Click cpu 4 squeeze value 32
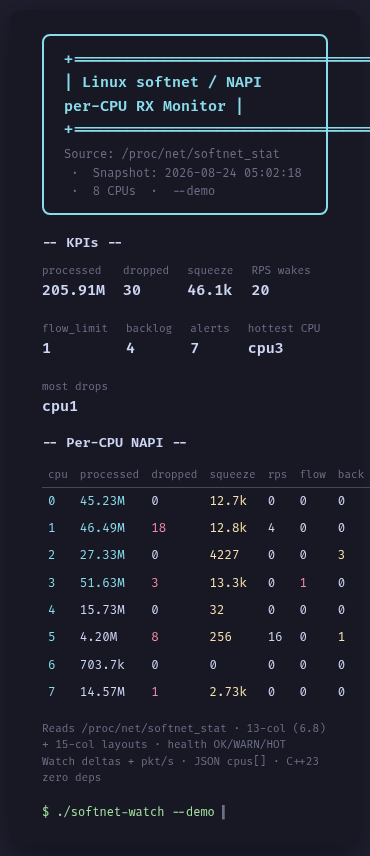Viewport: 370px width, 856px height. point(217,610)
